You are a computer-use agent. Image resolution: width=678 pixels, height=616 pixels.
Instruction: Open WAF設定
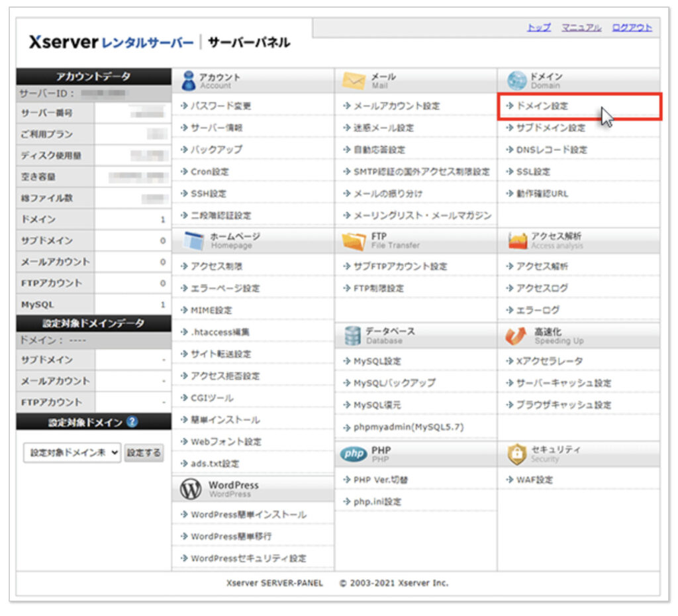534,480
